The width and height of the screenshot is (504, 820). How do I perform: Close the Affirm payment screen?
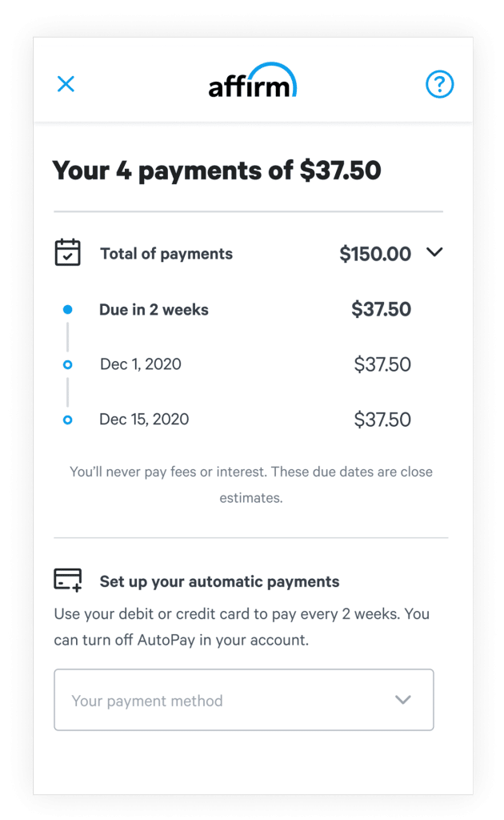(x=66, y=83)
